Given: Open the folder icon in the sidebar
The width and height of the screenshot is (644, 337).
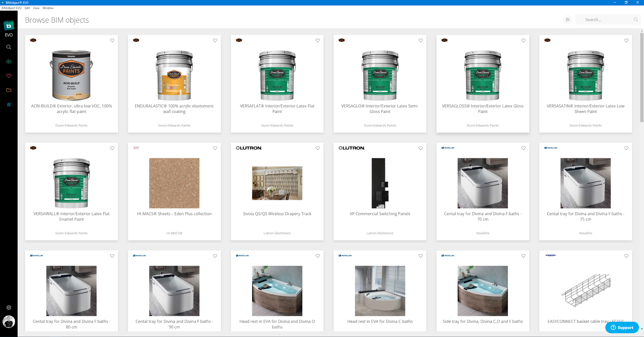Looking at the screenshot, I should [x=9, y=90].
